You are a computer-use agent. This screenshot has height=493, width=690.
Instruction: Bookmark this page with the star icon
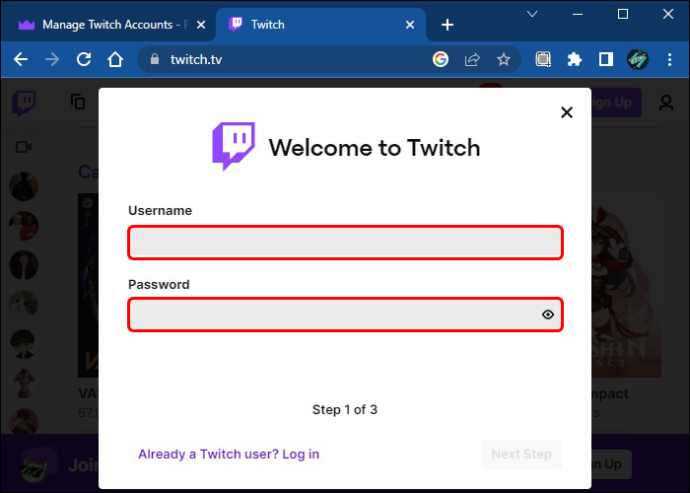pyautogui.click(x=503, y=59)
